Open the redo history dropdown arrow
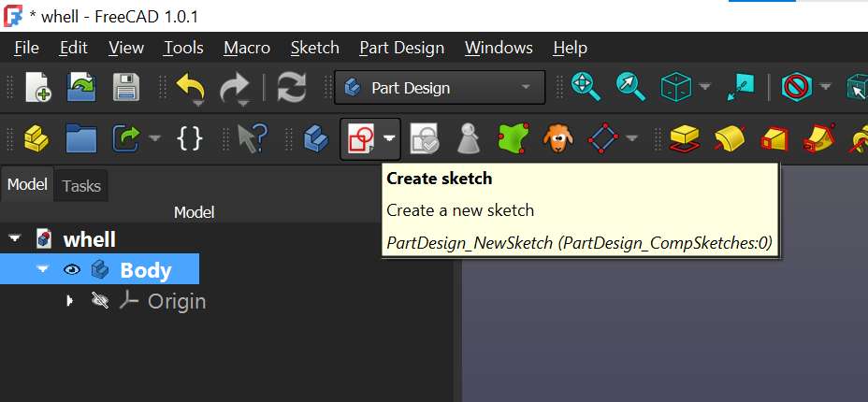 tap(242, 104)
